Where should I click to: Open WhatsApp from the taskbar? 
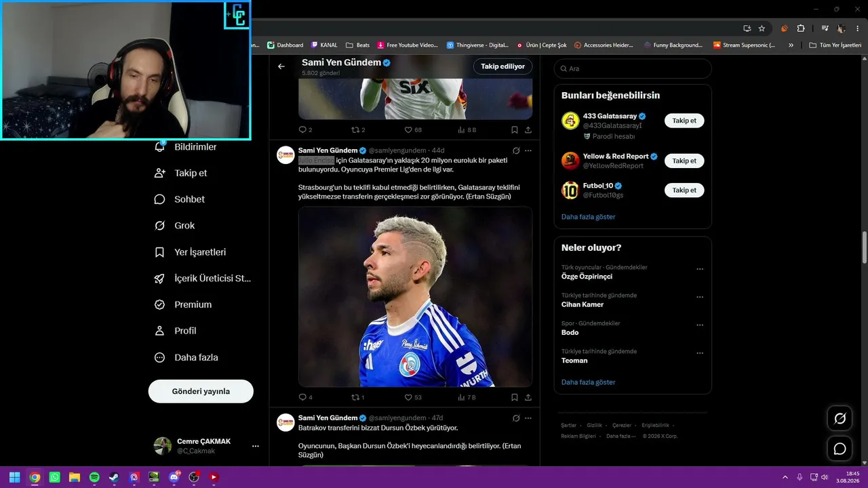(55, 477)
